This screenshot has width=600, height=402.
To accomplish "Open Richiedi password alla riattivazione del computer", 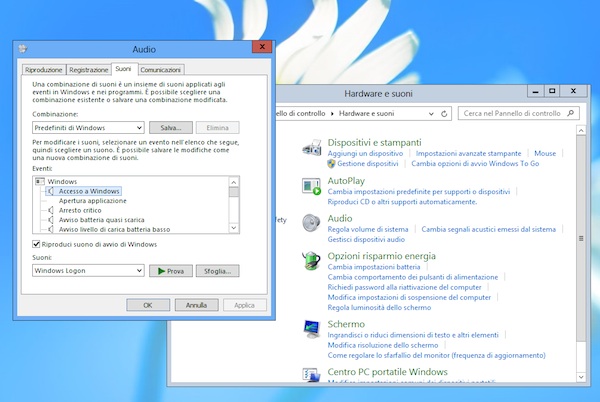I will pos(404,287).
